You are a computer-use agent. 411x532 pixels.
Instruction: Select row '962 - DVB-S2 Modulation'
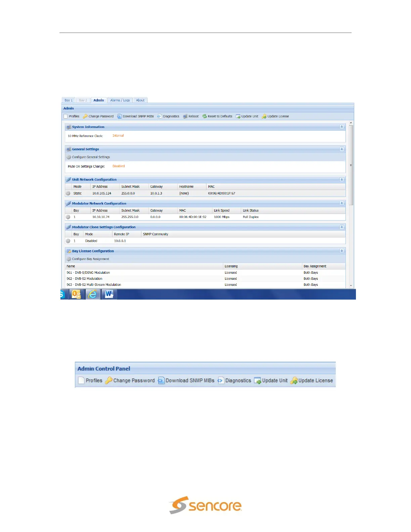pos(205,279)
